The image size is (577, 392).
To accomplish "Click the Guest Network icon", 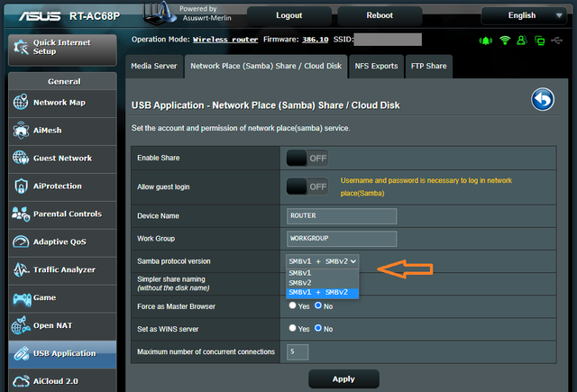I will click(x=21, y=158).
